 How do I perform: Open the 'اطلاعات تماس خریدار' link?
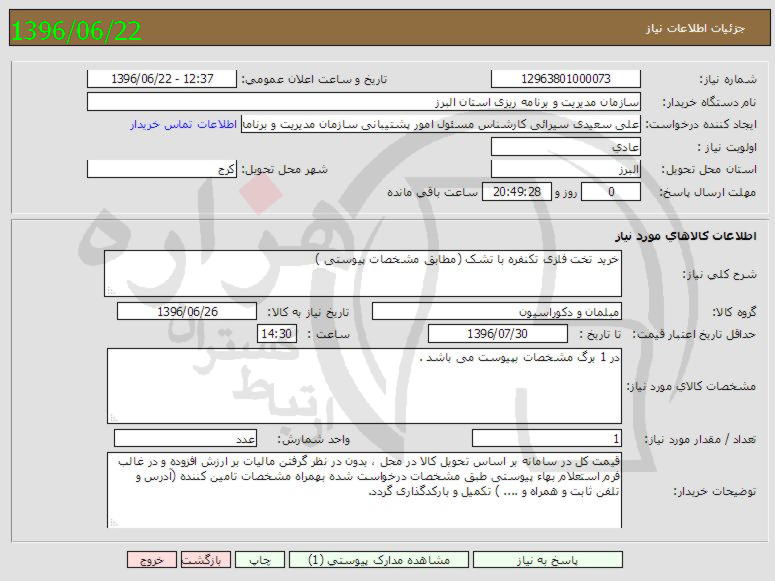click(184, 124)
